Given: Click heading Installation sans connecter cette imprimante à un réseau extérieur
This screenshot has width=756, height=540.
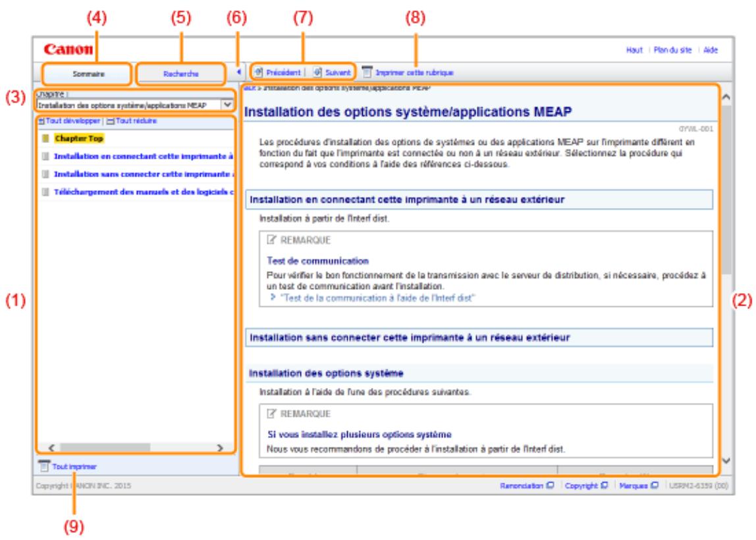Looking at the screenshot, I should [410, 337].
